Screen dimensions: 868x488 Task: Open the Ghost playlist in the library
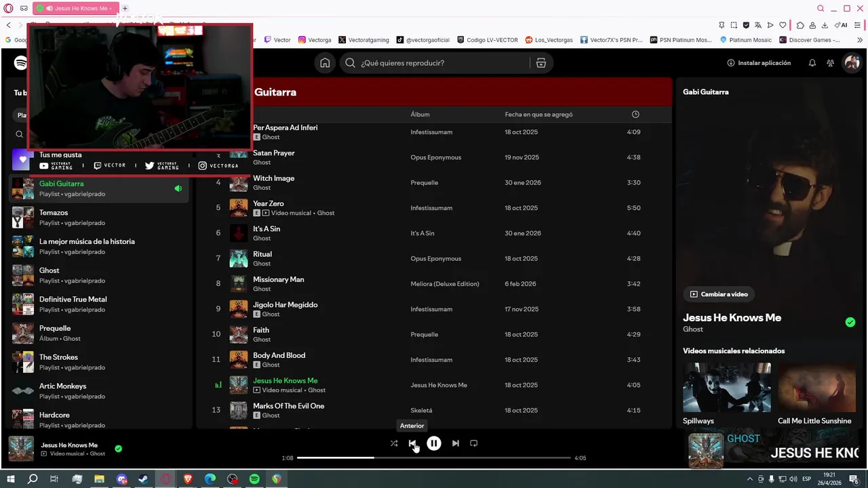pyautogui.click(x=99, y=275)
